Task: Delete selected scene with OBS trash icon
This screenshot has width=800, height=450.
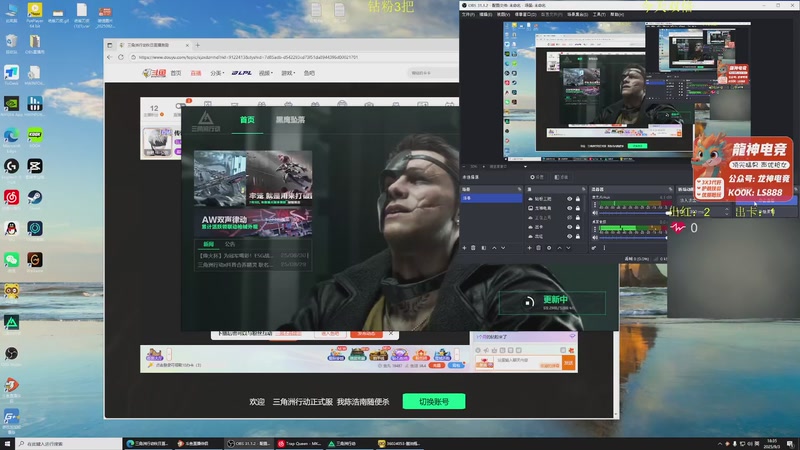Action: pyautogui.click(x=473, y=248)
